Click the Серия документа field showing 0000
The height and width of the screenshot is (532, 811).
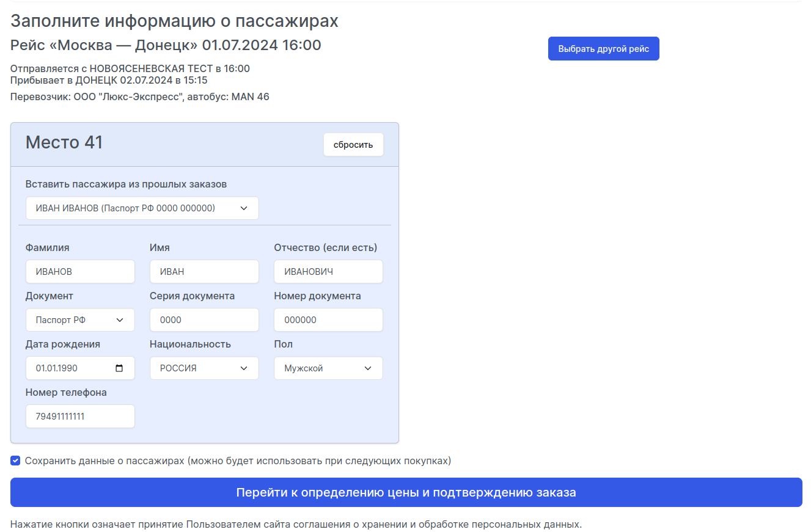(x=204, y=319)
